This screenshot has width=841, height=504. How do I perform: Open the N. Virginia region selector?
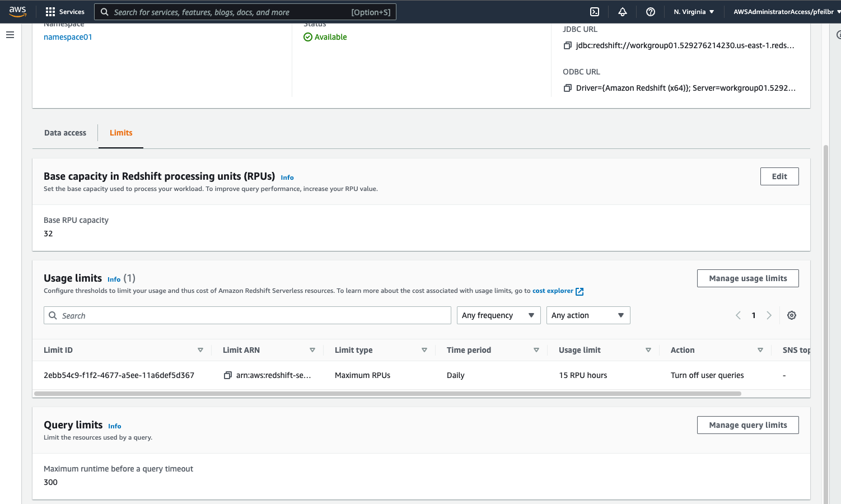tap(694, 12)
